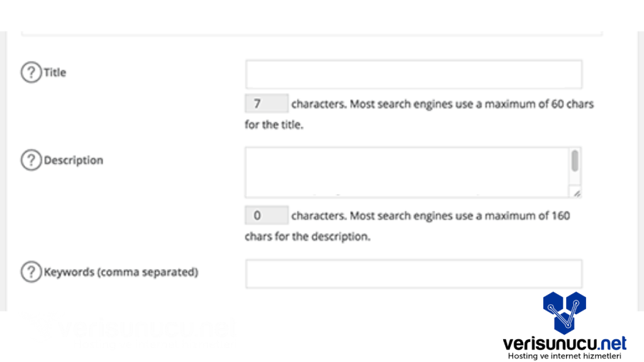Focus the Title input field
The width and height of the screenshot is (644, 362).
(x=413, y=74)
